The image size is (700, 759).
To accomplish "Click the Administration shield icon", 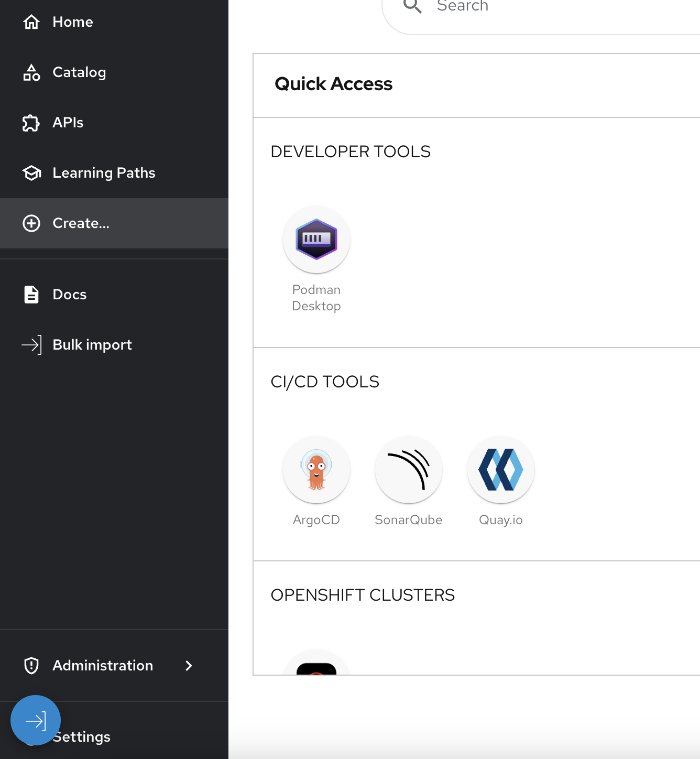I will (31, 666).
